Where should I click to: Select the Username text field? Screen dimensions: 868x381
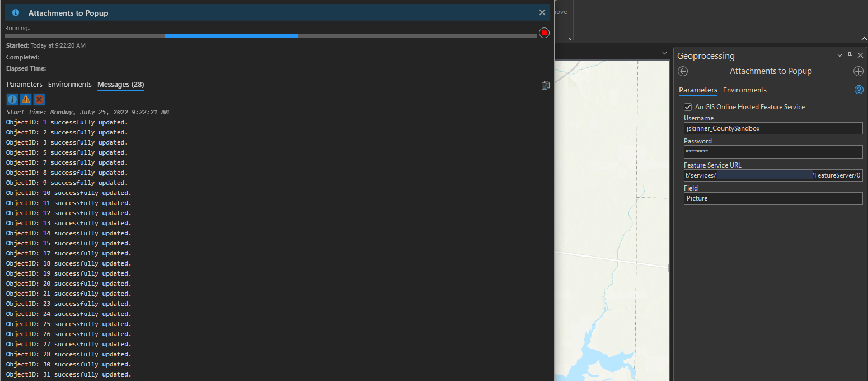pyautogui.click(x=773, y=128)
